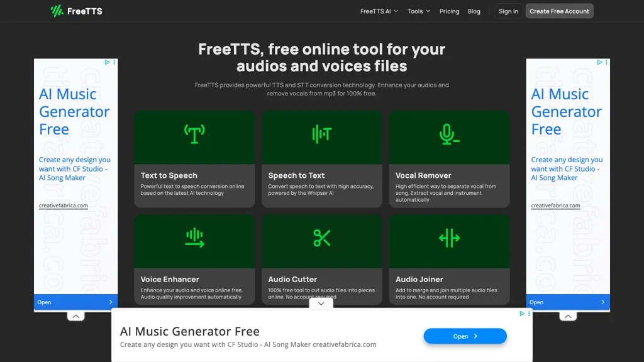
Task: Go to the Blog section
Action: tap(474, 11)
